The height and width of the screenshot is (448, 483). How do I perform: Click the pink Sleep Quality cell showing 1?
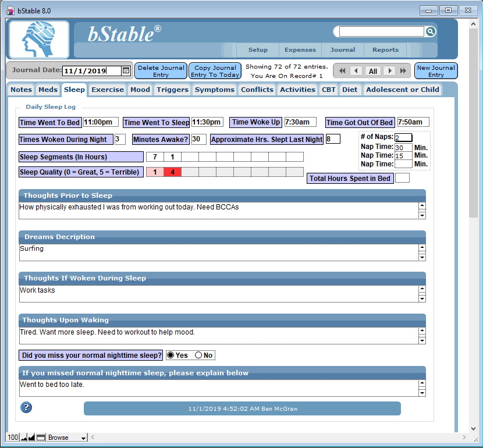click(x=155, y=172)
